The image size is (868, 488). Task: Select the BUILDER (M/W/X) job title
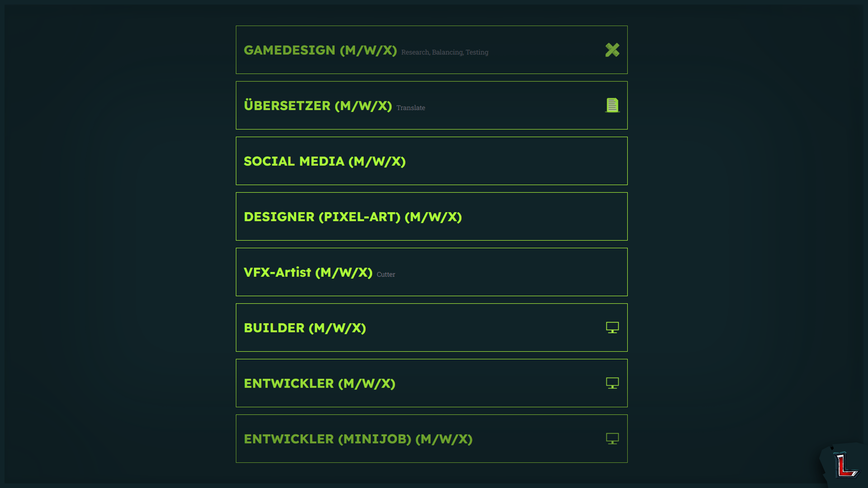305,328
